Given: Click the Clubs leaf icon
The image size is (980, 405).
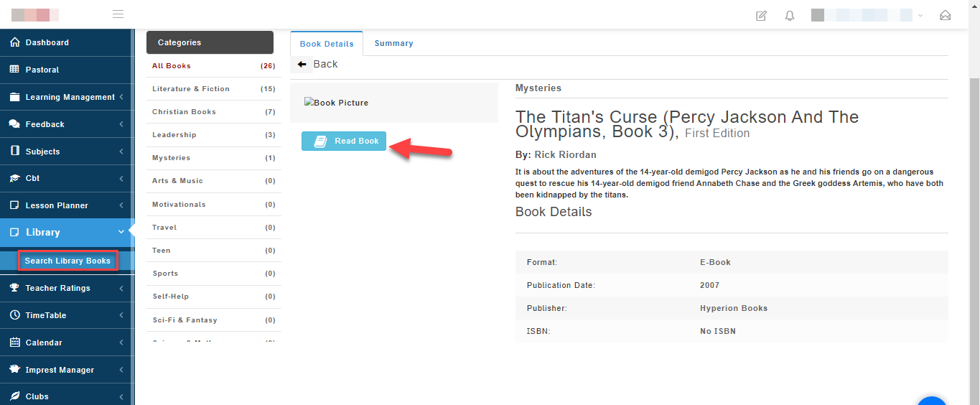Looking at the screenshot, I should [x=14, y=396].
